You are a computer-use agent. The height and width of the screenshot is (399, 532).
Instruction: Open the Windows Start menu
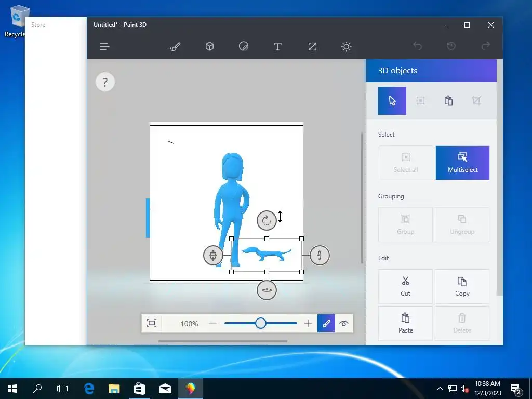[12, 389]
